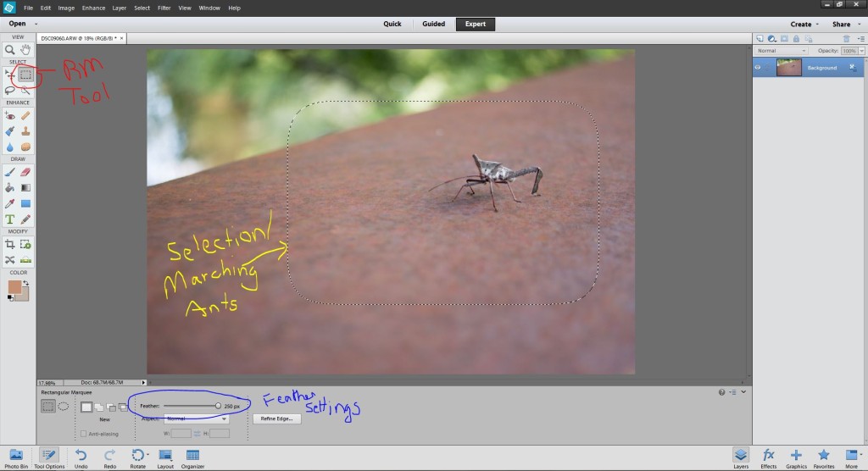Enable the Anti-aliasing checkbox
Image resolution: width=868 pixels, height=471 pixels.
(82, 434)
